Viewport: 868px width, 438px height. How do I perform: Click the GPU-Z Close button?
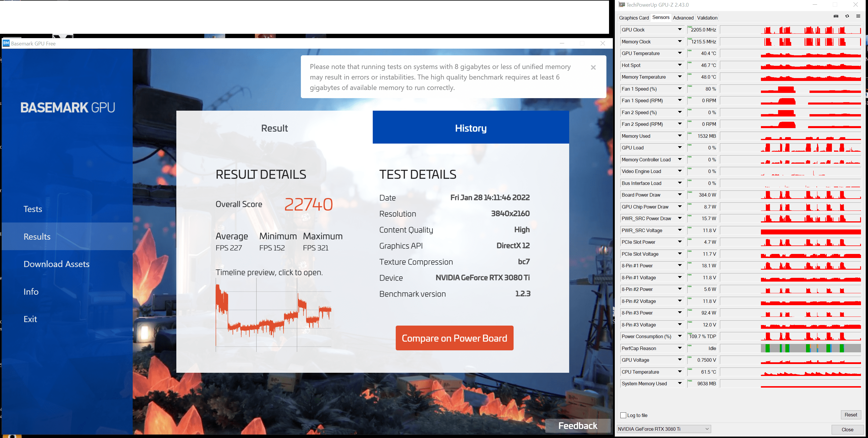click(847, 429)
